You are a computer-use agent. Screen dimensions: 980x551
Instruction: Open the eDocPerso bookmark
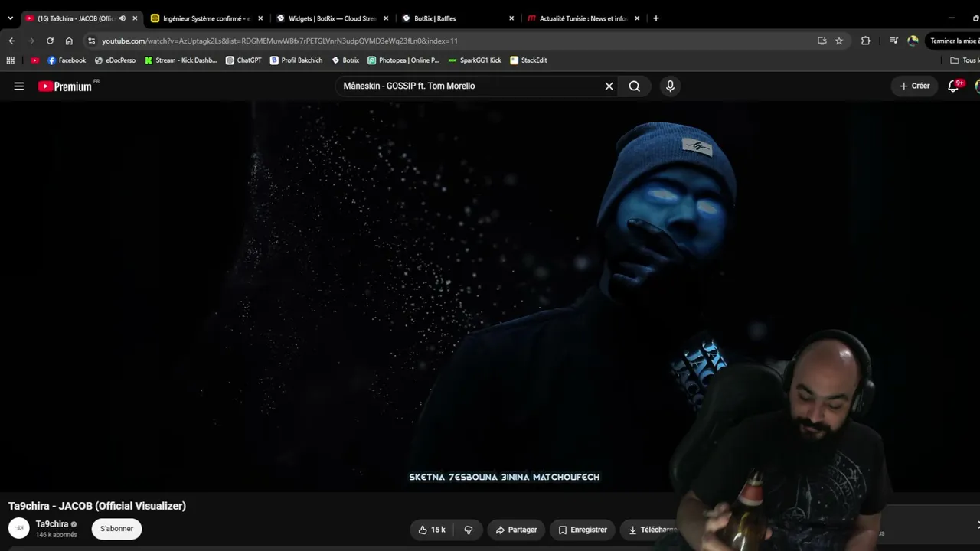115,60
